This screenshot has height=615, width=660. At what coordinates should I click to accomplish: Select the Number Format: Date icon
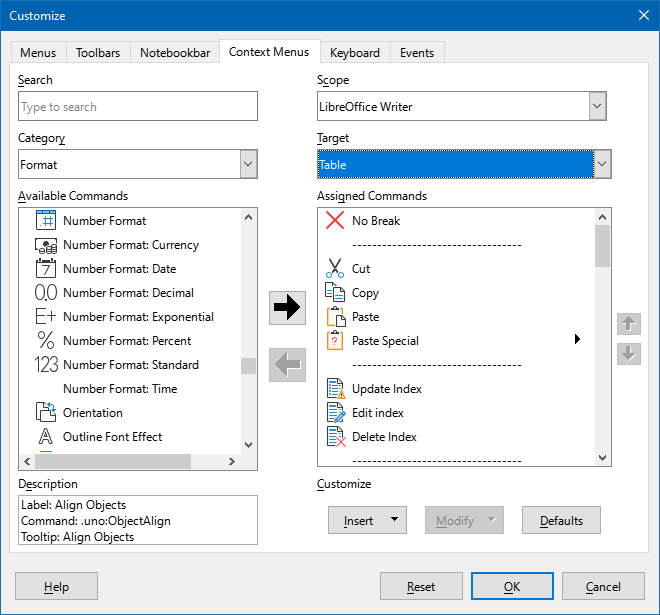(x=46, y=269)
